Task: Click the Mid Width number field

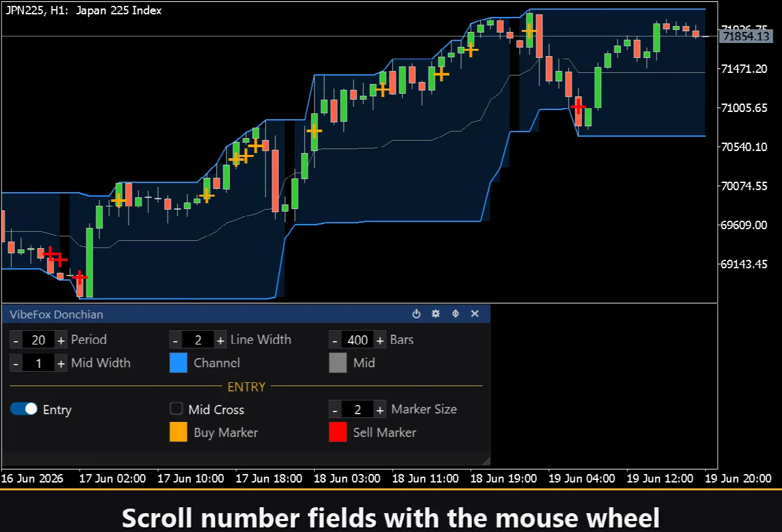Action: coord(38,363)
